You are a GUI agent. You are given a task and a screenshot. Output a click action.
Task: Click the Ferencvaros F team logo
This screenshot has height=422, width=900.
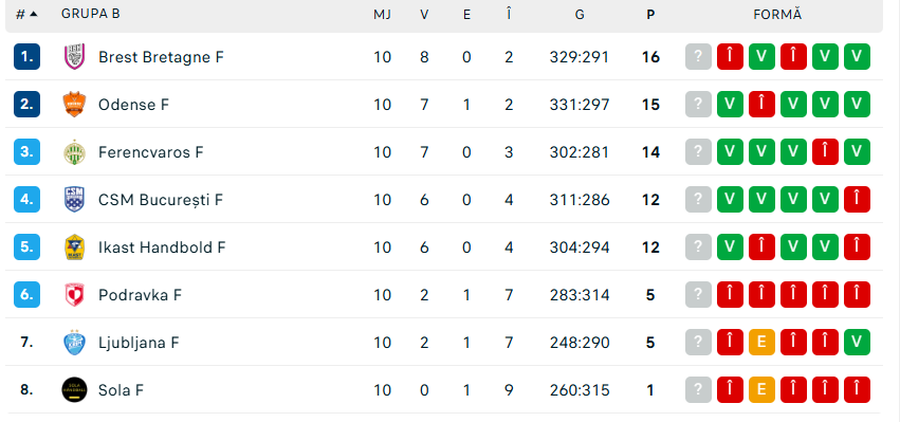[x=74, y=152]
